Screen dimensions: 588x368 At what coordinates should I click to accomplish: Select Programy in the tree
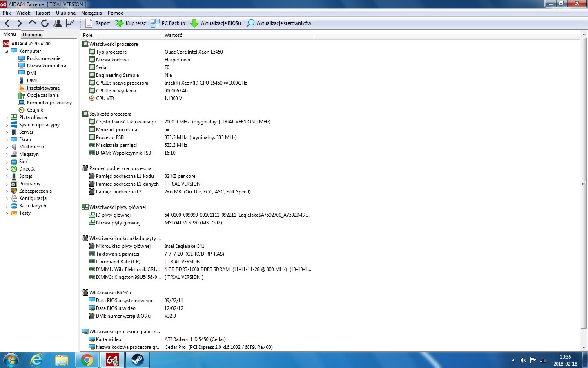pos(30,184)
